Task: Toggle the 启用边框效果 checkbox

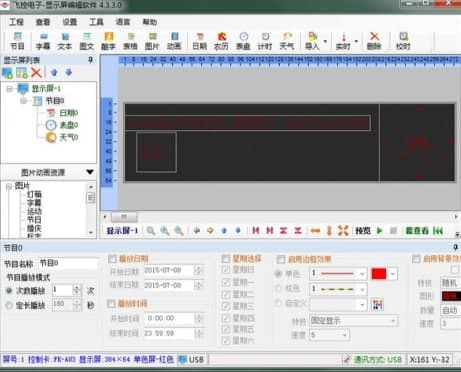Action: (281, 259)
